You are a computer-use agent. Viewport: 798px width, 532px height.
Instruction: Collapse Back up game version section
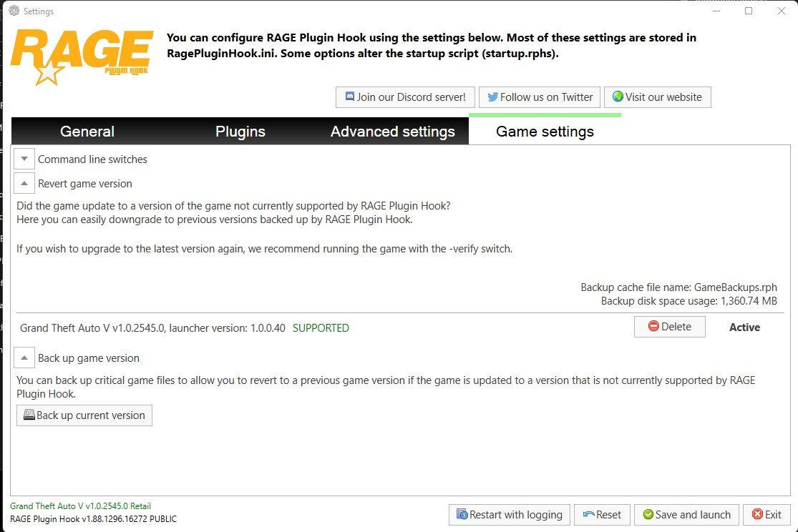pos(24,358)
